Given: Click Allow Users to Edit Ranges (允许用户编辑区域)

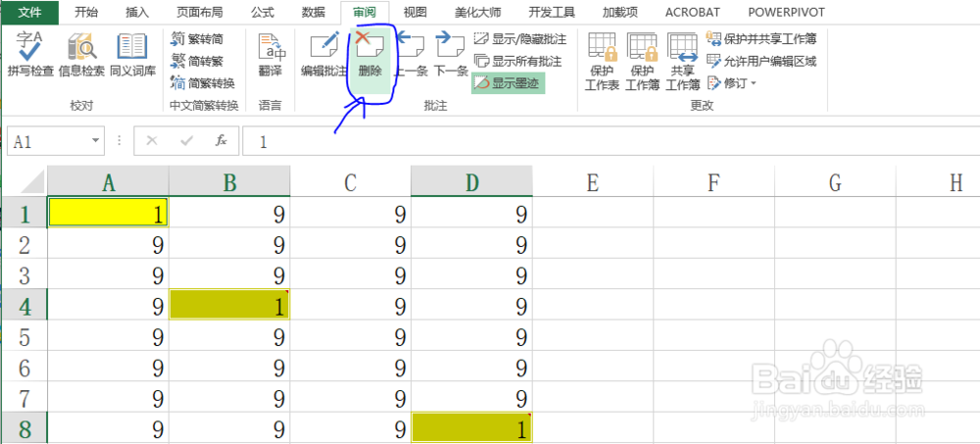Looking at the screenshot, I should [761, 62].
